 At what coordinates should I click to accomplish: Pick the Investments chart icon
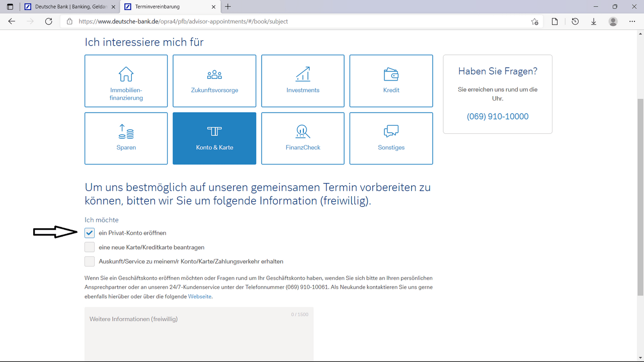303,74
